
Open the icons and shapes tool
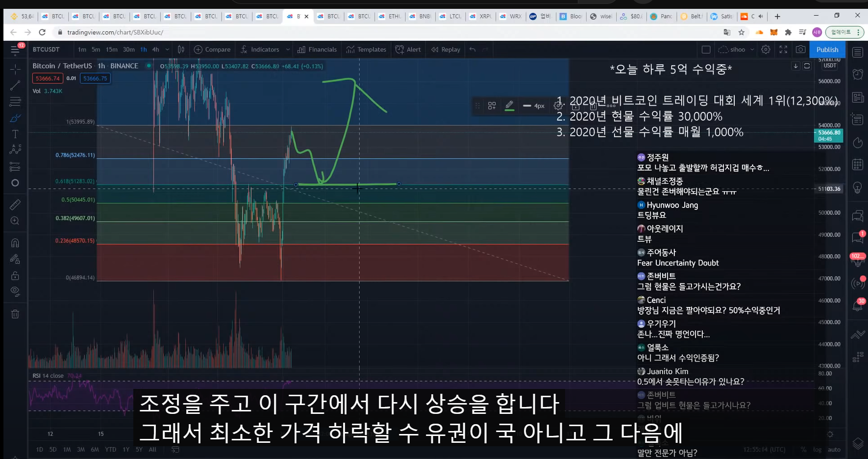coord(15,183)
